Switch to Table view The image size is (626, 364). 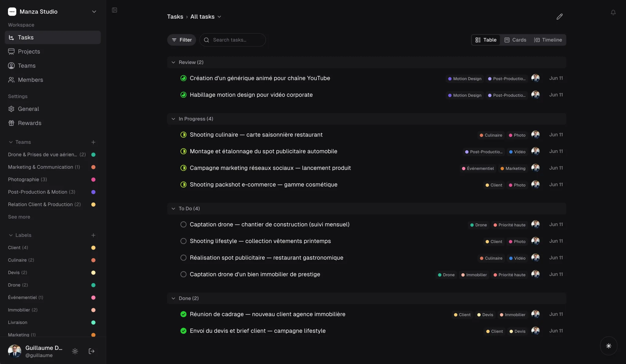coord(486,40)
